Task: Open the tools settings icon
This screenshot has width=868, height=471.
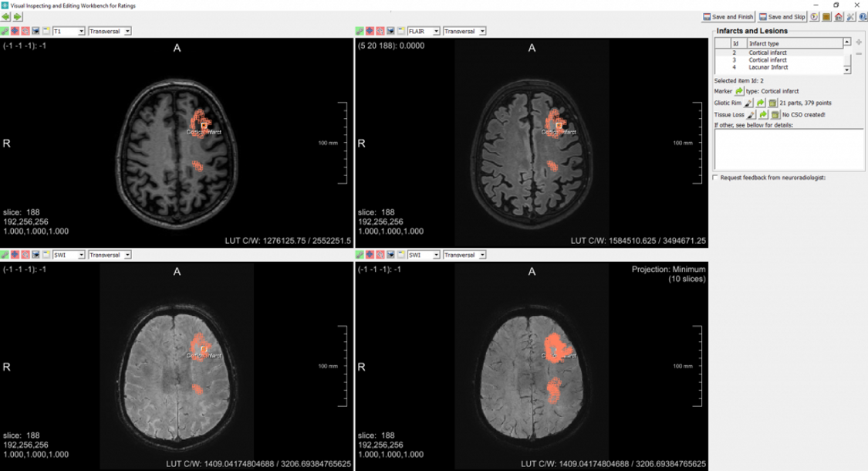Action: click(851, 17)
